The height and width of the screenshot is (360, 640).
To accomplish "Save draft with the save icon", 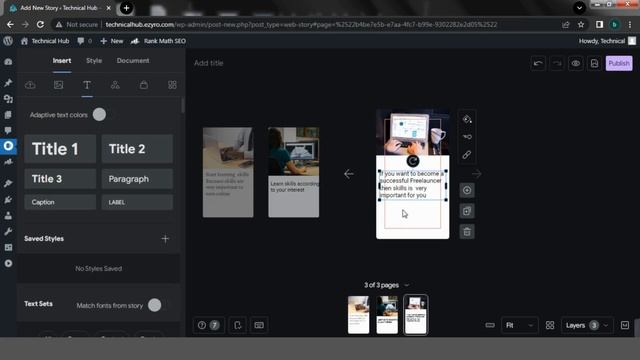I will click(594, 63).
